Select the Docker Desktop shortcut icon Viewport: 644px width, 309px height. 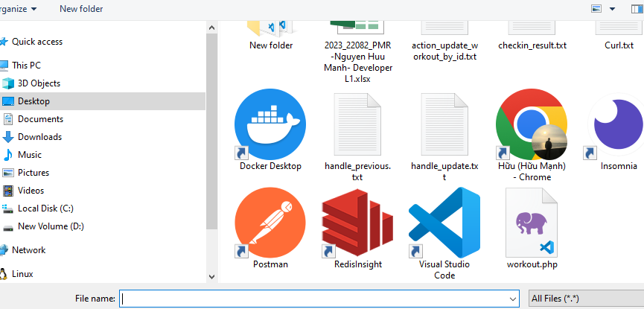[270, 124]
